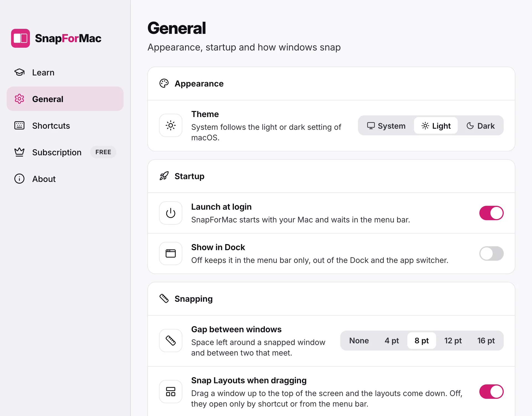
Task: Go to the Subscription page
Action: (65, 152)
